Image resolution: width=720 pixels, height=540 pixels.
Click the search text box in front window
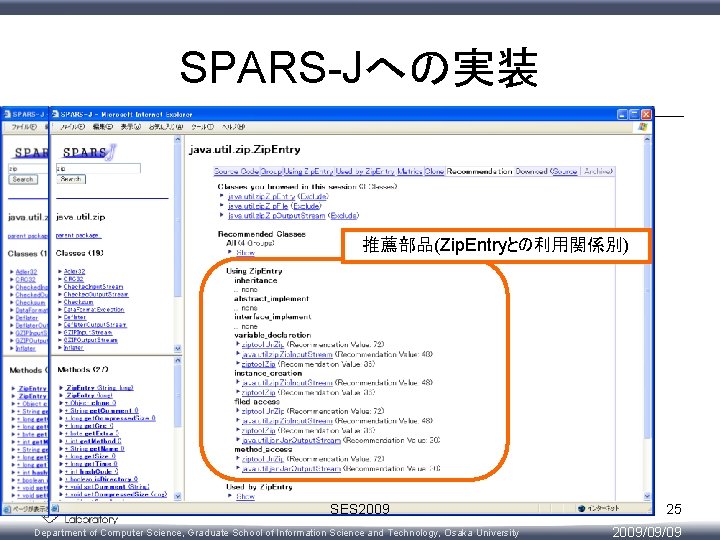[98, 169]
